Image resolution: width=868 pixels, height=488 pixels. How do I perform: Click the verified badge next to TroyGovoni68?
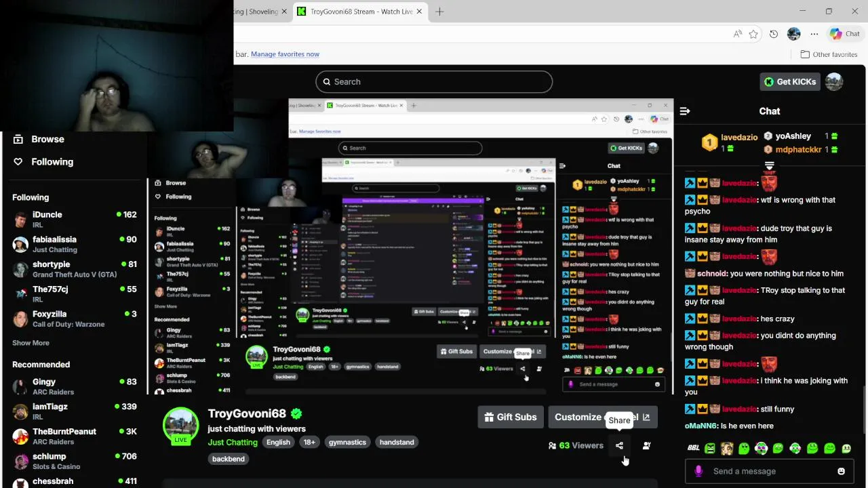pyautogui.click(x=296, y=413)
